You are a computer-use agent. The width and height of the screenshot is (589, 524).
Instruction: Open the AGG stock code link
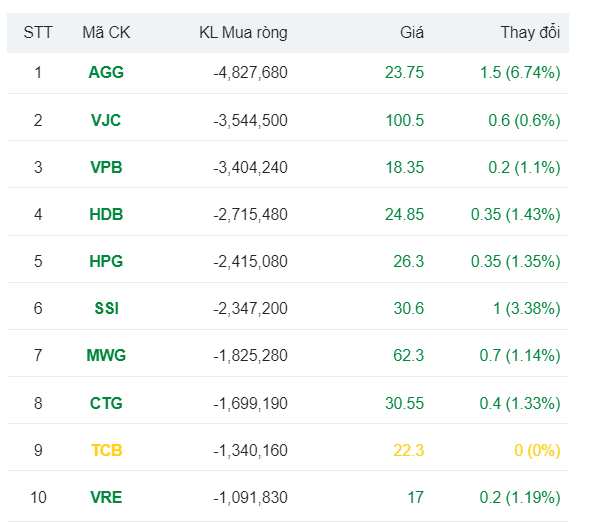(106, 72)
